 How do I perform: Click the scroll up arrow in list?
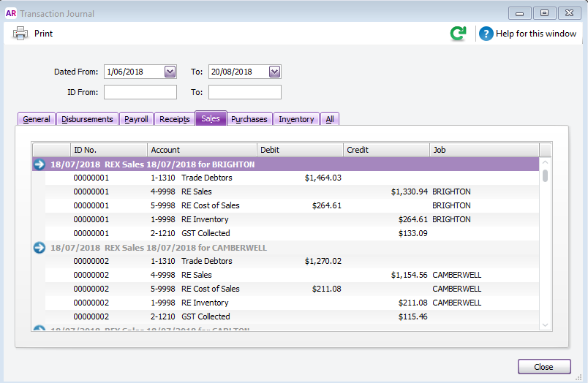click(x=546, y=162)
